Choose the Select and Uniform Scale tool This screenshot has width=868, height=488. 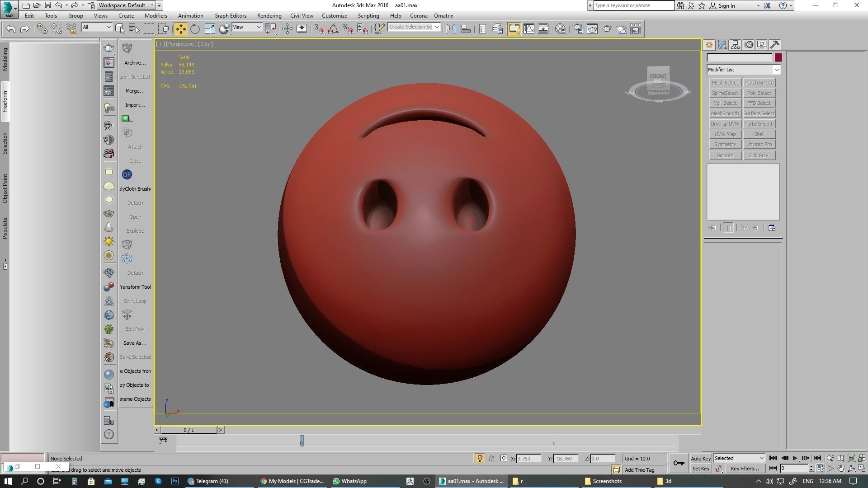click(210, 29)
